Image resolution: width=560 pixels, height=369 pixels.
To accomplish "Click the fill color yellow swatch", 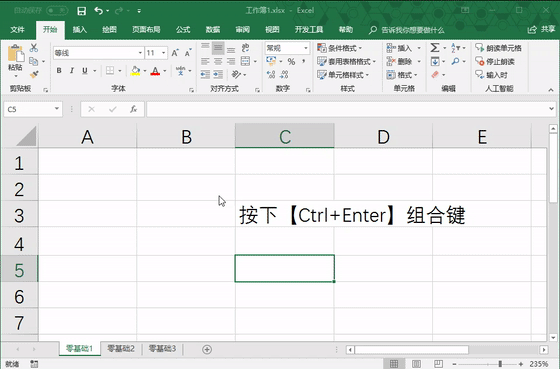I will click(x=135, y=71).
